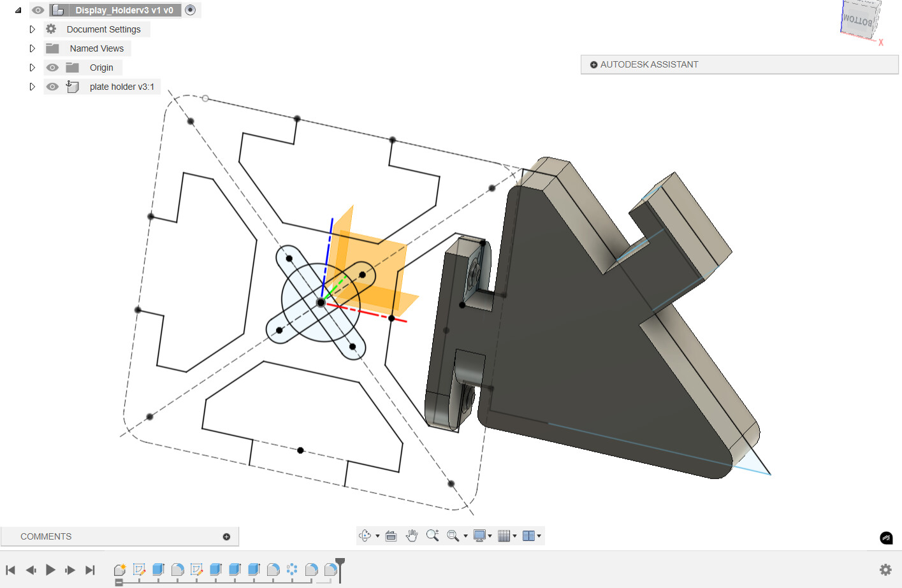Select the plate holder v3:1 label
This screenshot has height=588, width=902.
(x=122, y=87)
